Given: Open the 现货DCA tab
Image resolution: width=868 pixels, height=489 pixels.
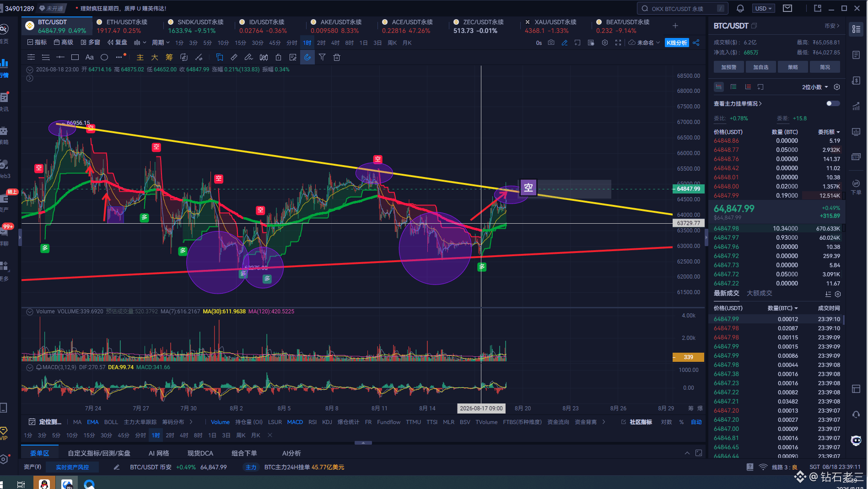Looking at the screenshot, I should coord(200,453).
